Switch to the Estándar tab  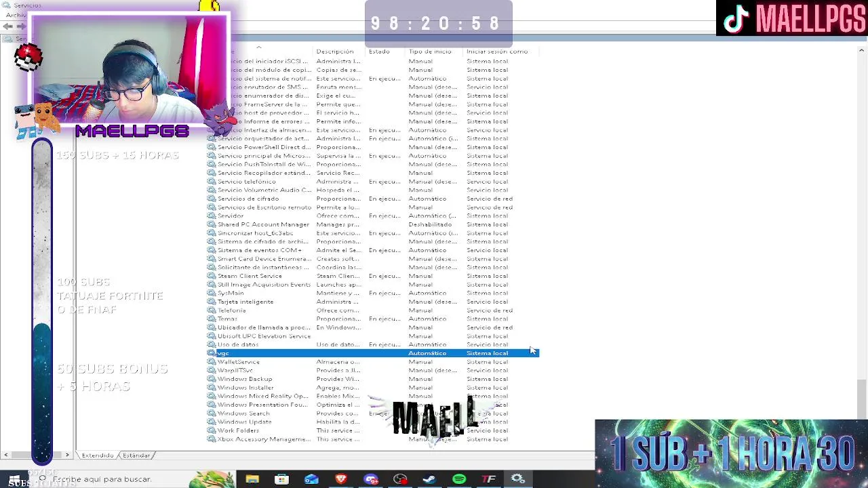[136, 455]
